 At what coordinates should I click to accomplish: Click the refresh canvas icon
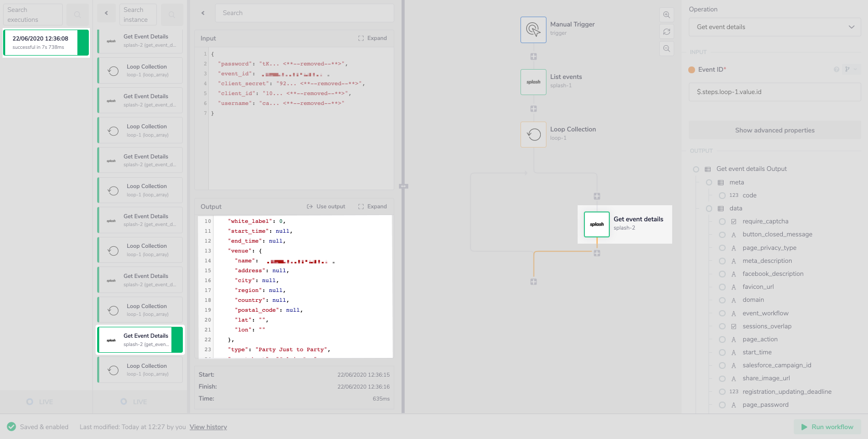[666, 32]
